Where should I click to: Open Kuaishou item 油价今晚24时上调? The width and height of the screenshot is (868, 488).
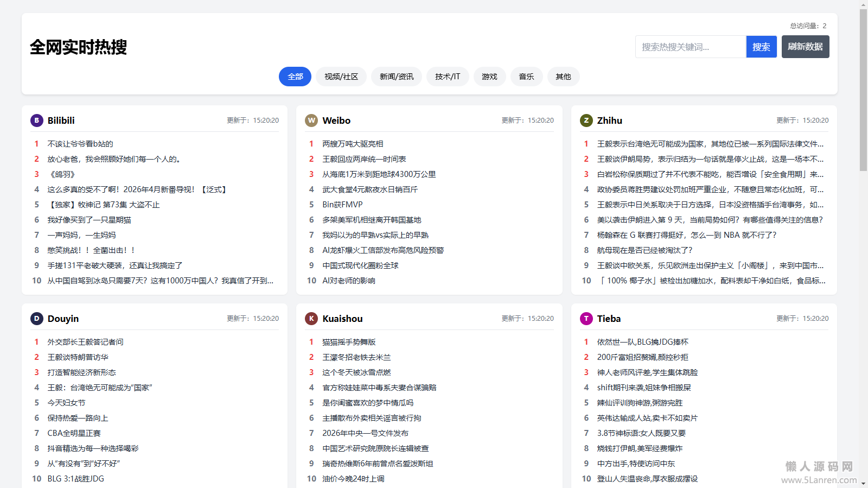pyautogui.click(x=353, y=479)
